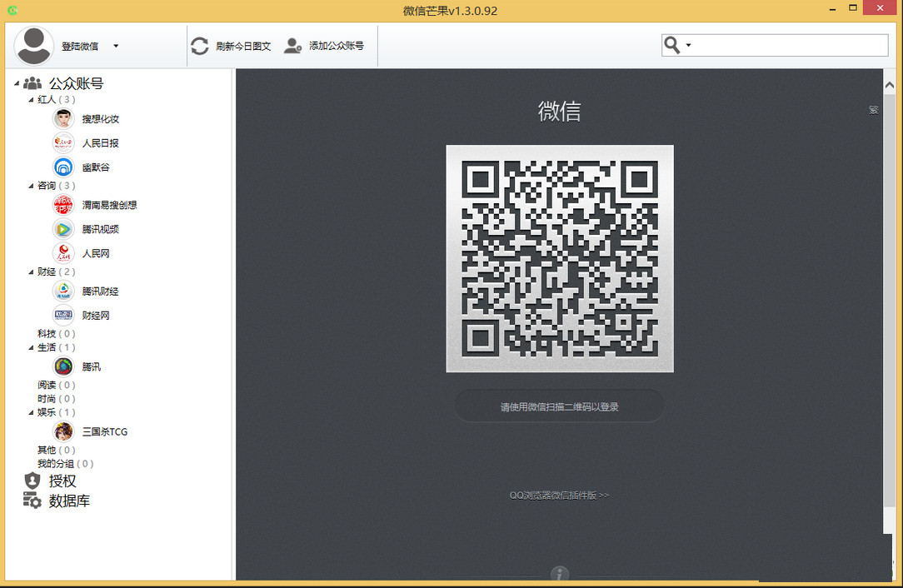The image size is (903, 588).
Task: Click the 人民网 logo icon
Action: (x=63, y=253)
